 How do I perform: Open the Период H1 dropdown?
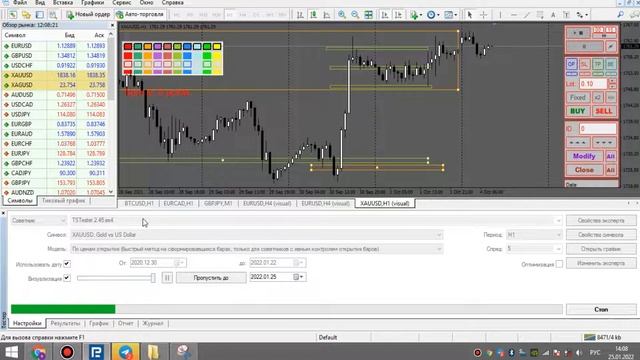pos(534,235)
